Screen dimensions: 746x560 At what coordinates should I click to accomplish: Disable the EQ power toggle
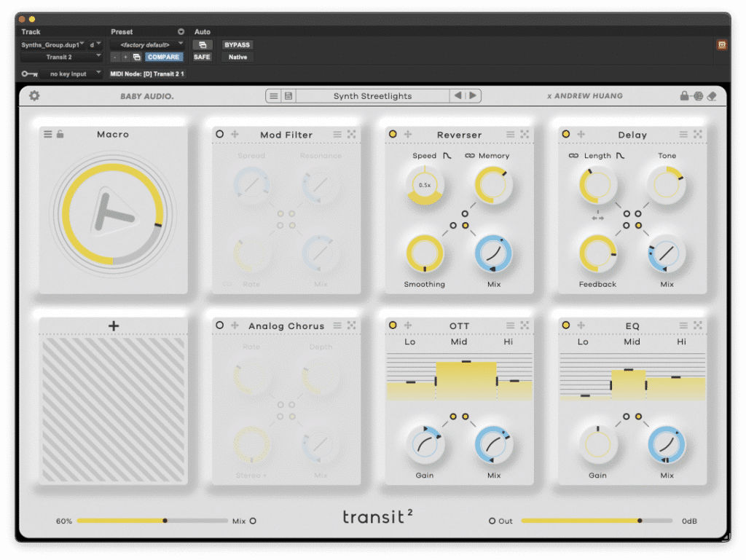click(x=566, y=326)
